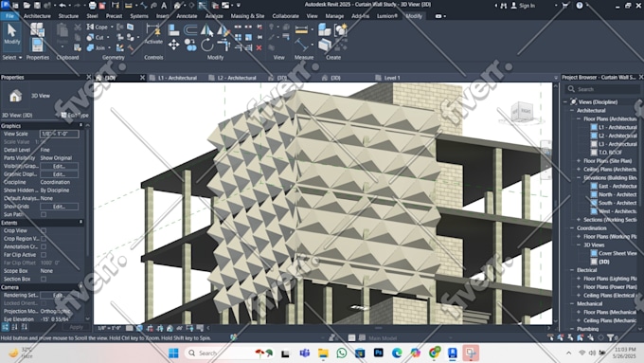The width and height of the screenshot is (644, 363).
Task: Click the Cut geometry tool
Action: 96,37
